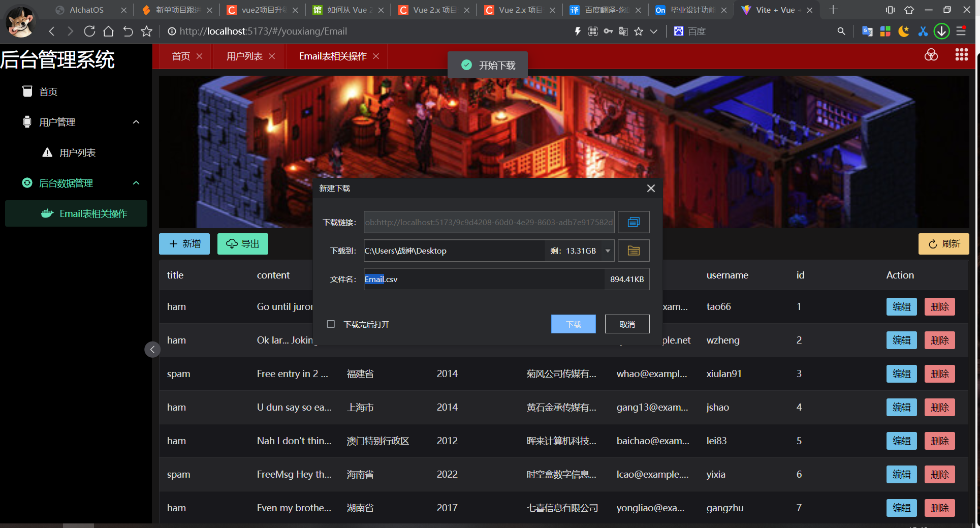Open a new browser tab with plus
The image size is (980, 528).
point(833,10)
